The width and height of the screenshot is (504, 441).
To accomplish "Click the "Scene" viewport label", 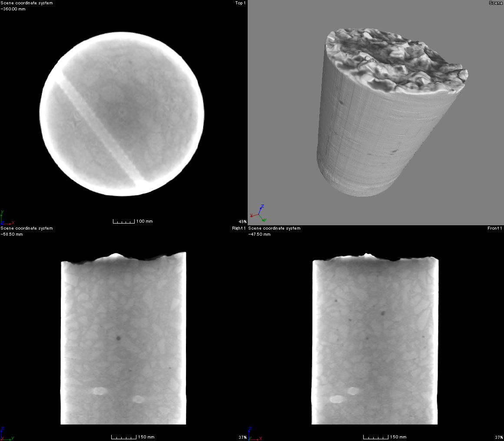I will coord(496,3).
